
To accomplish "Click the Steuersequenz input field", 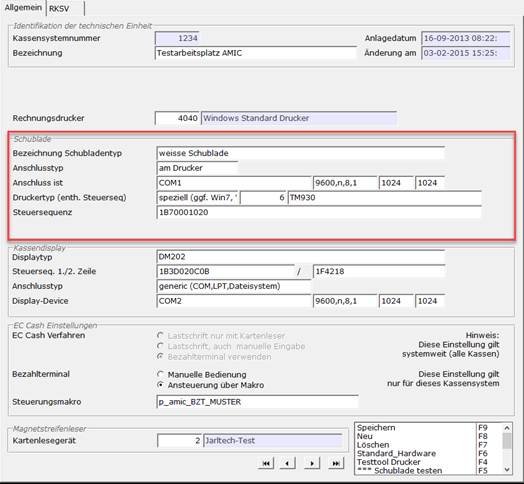I will click(319, 212).
